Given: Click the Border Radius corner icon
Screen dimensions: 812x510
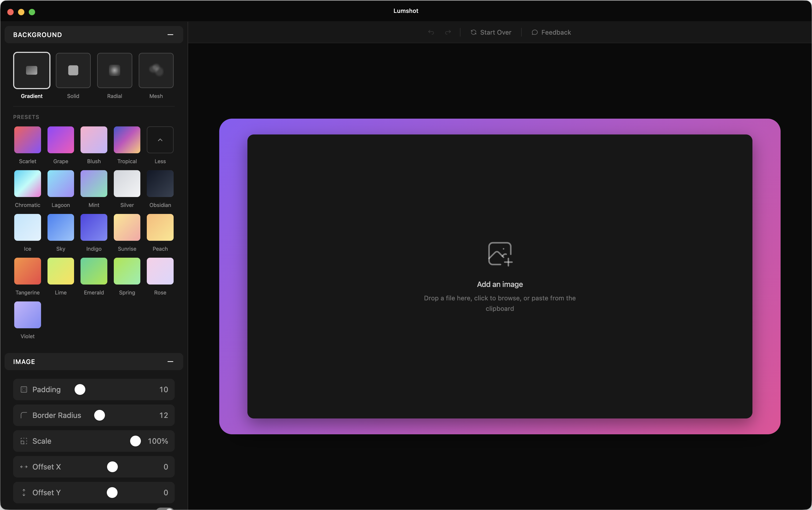Looking at the screenshot, I should point(24,415).
